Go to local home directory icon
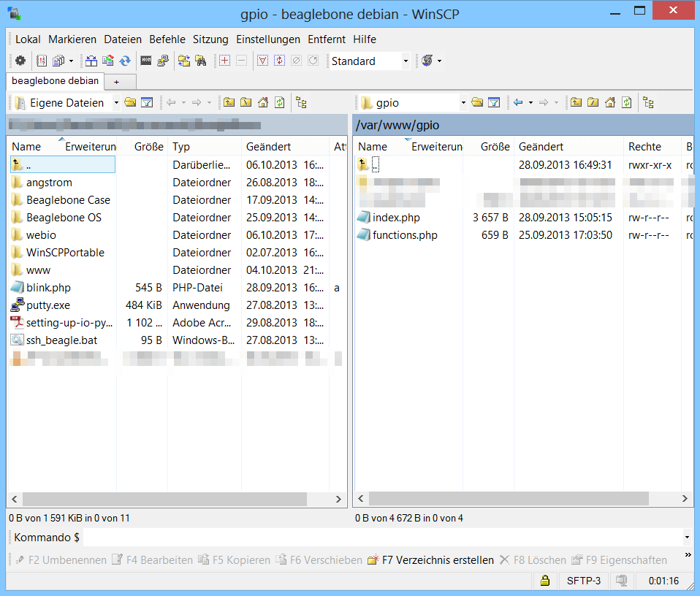 coord(263,102)
